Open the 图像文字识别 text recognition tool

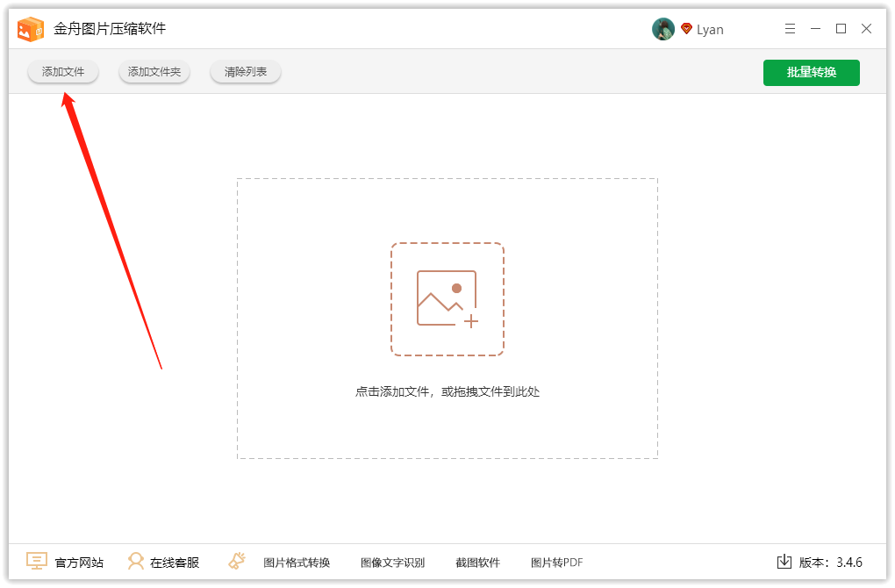click(392, 563)
